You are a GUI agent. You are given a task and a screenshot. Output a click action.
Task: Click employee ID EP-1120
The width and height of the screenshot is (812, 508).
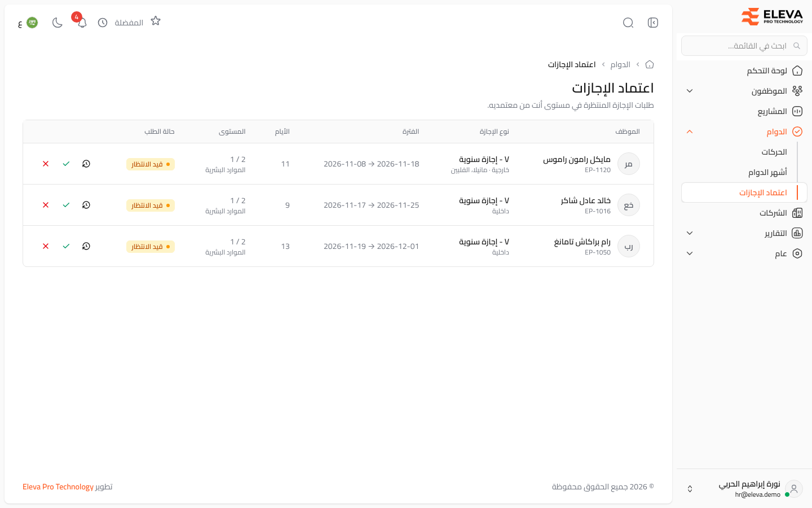(x=598, y=170)
